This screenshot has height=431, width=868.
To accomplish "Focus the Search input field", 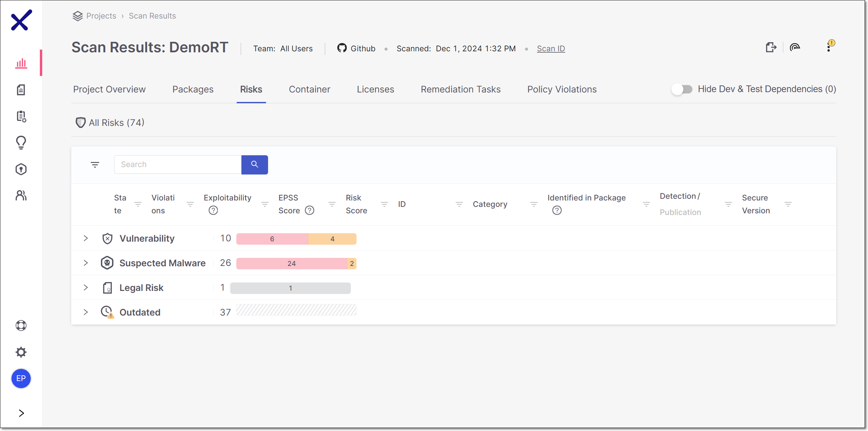I will [x=178, y=165].
